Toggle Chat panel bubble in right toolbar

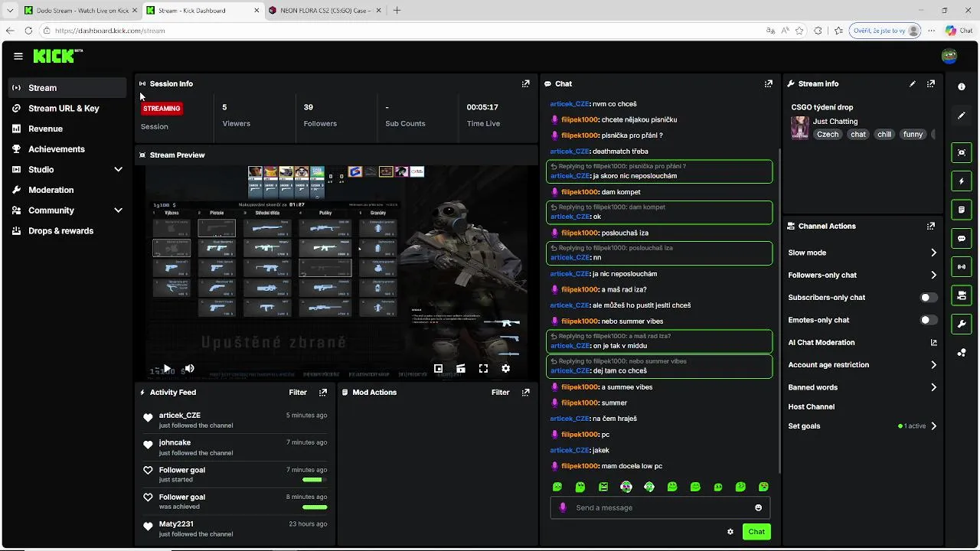tap(962, 238)
